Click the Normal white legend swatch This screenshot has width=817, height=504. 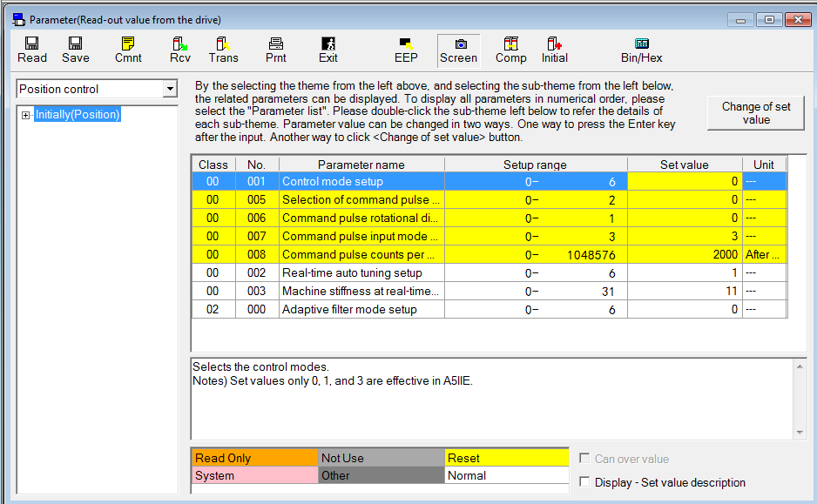[506, 475]
